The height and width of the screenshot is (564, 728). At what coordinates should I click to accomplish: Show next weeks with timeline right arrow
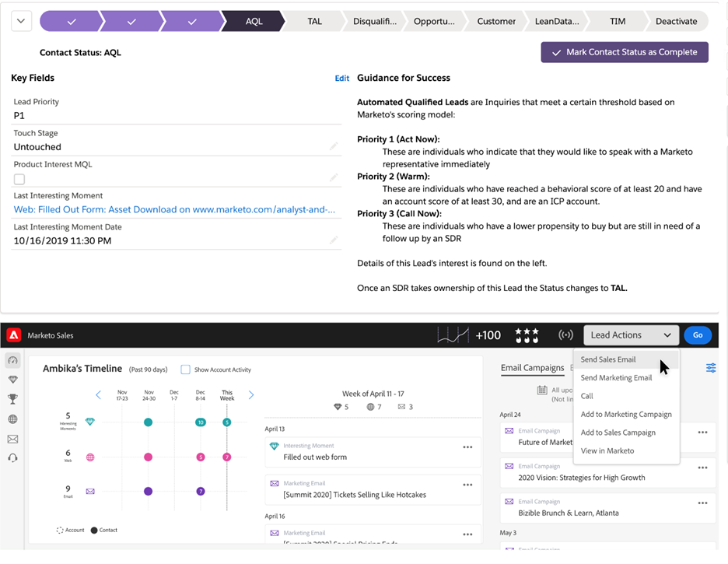click(x=251, y=395)
